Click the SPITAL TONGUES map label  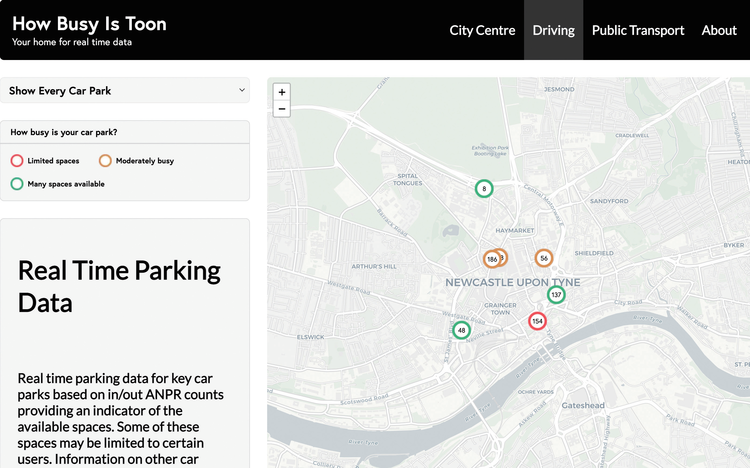pos(408,179)
